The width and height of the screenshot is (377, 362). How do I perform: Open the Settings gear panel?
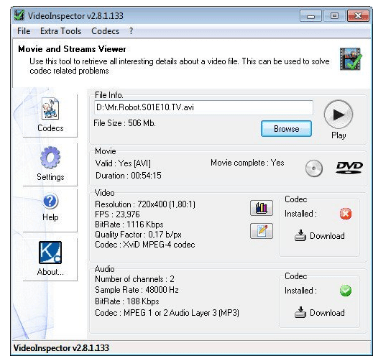pos(50,164)
